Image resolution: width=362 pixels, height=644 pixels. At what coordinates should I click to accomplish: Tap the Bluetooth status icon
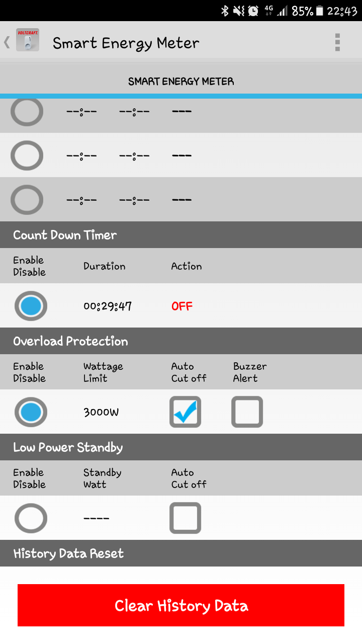point(225,11)
